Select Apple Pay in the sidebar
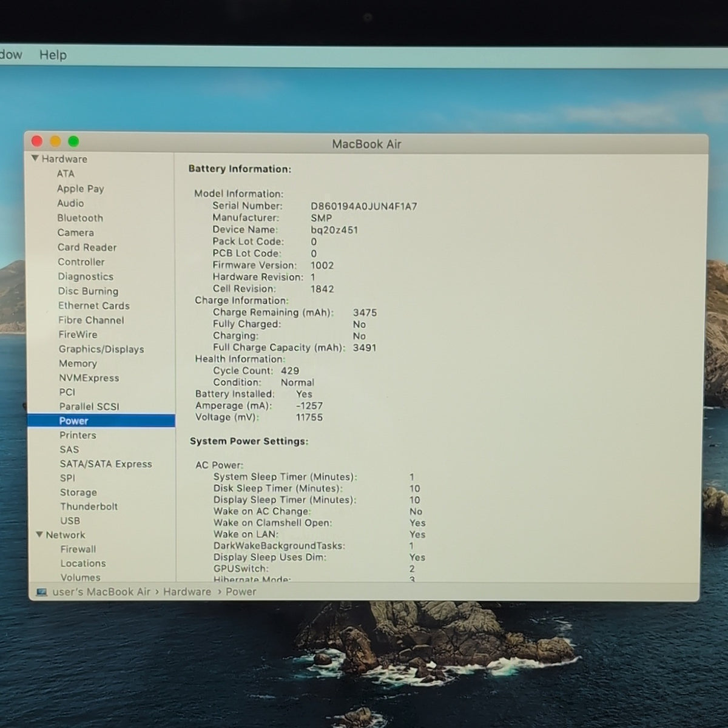The image size is (728, 728). (x=81, y=189)
